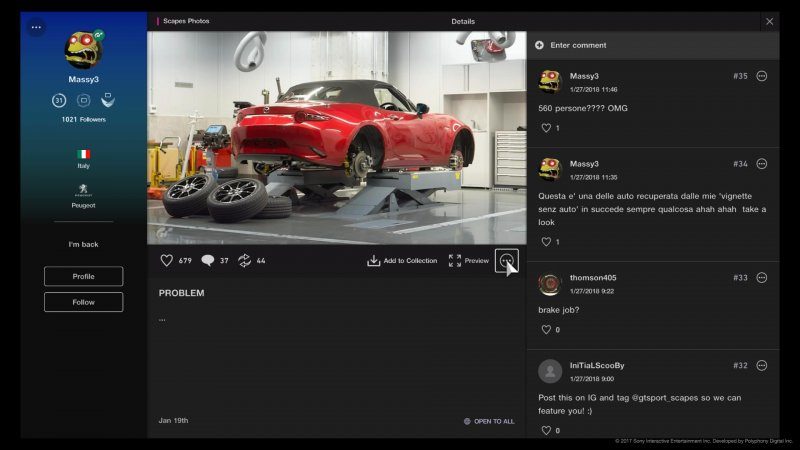Expand the options menu for comment #33
Screen dimensions: 800x450
click(762, 278)
